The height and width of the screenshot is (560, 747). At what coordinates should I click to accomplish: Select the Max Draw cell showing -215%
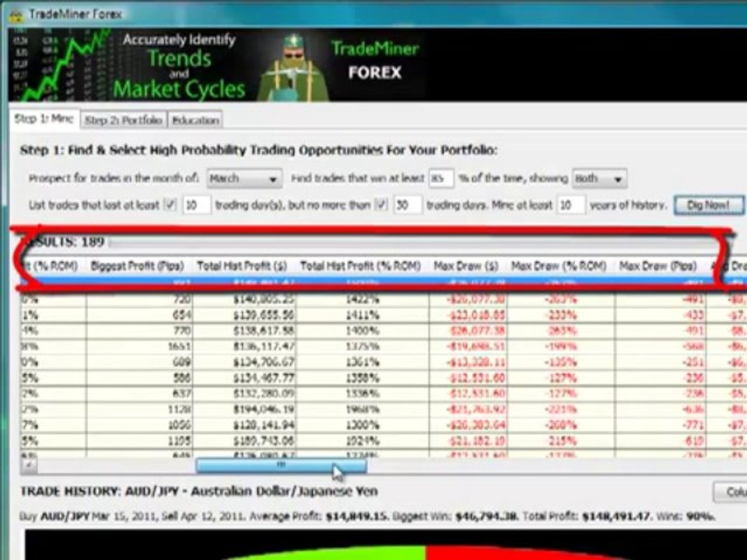tap(561, 440)
